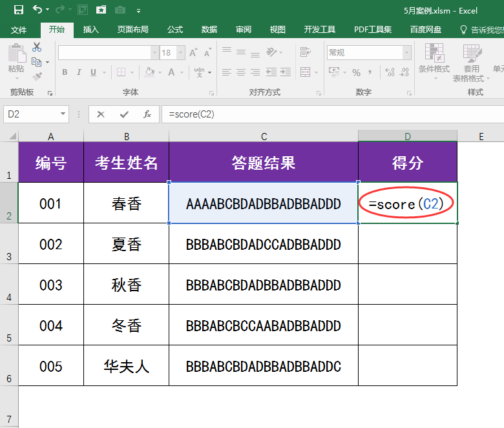The height and width of the screenshot is (428, 504).
Task: Open the 套用表格格式 button
Action: 471,63
